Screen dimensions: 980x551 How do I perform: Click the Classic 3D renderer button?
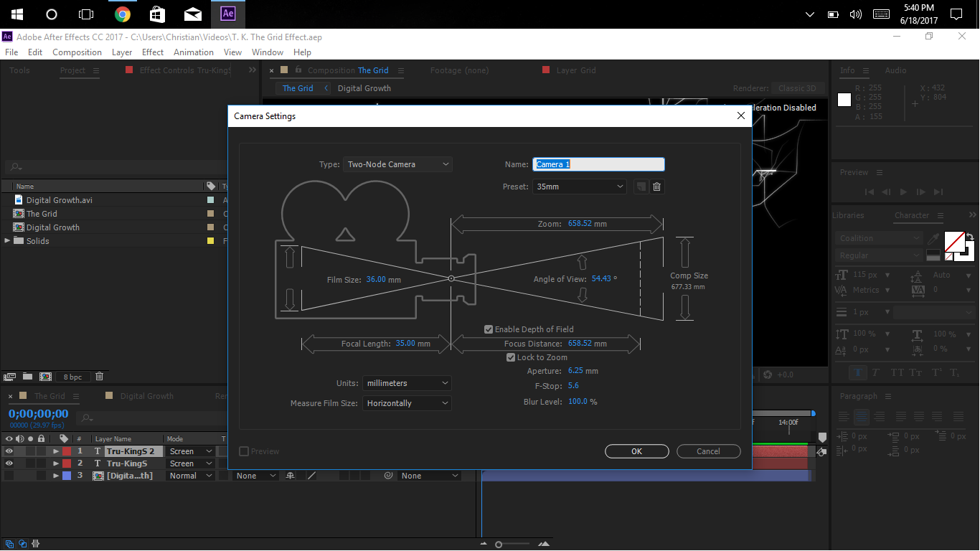[x=798, y=88]
